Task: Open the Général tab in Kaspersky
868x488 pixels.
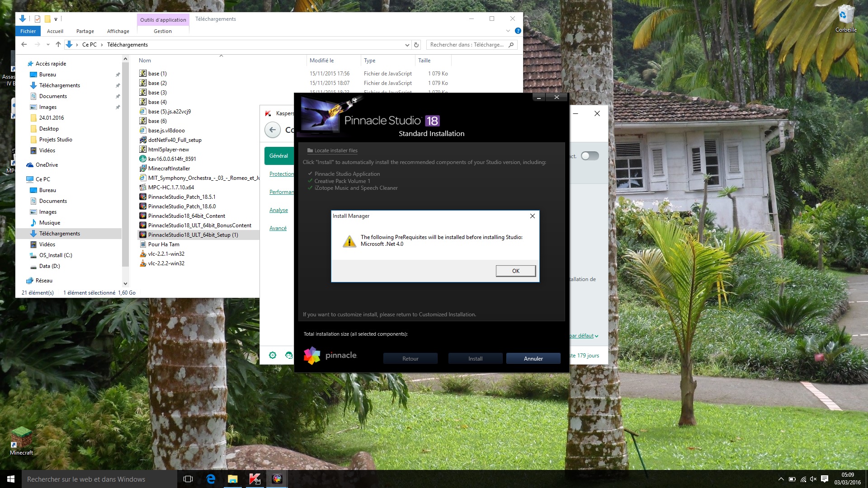Action: pos(278,156)
